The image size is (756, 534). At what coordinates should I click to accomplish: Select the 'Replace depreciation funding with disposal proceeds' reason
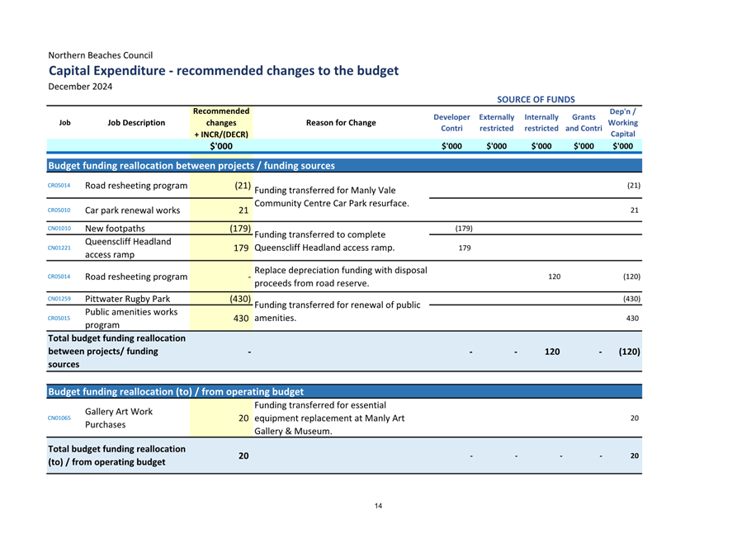pos(340,276)
